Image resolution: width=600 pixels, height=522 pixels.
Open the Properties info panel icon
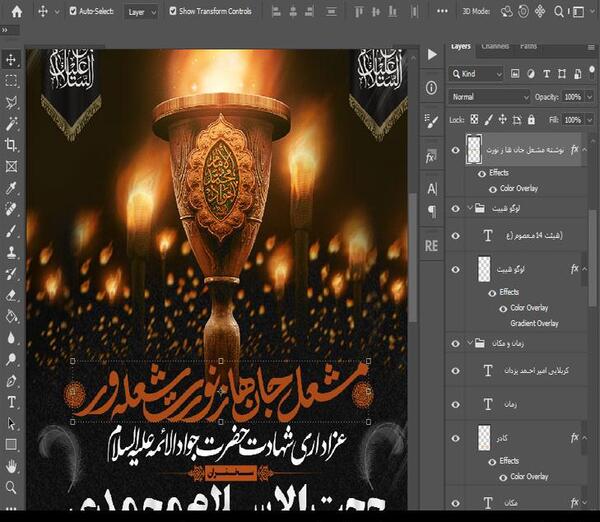[x=432, y=88]
